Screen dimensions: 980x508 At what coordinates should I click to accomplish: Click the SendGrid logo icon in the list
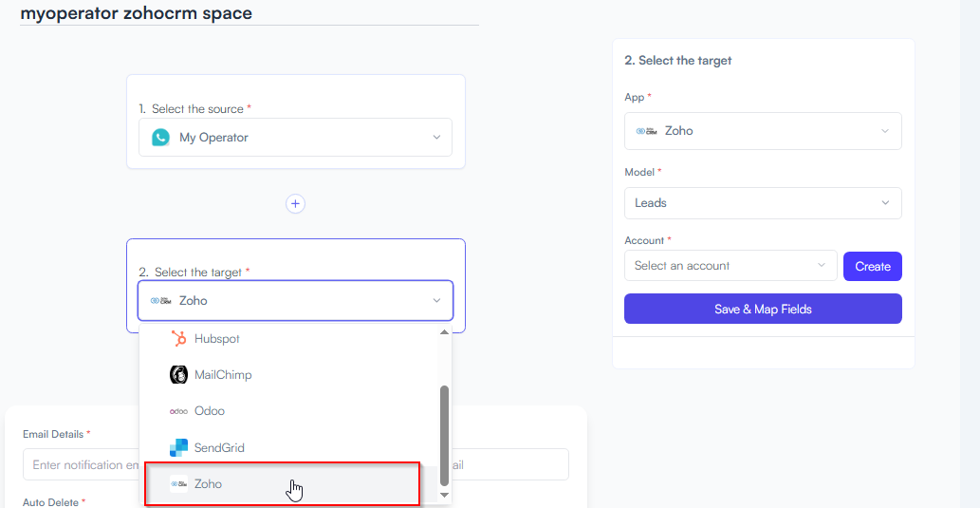178,448
